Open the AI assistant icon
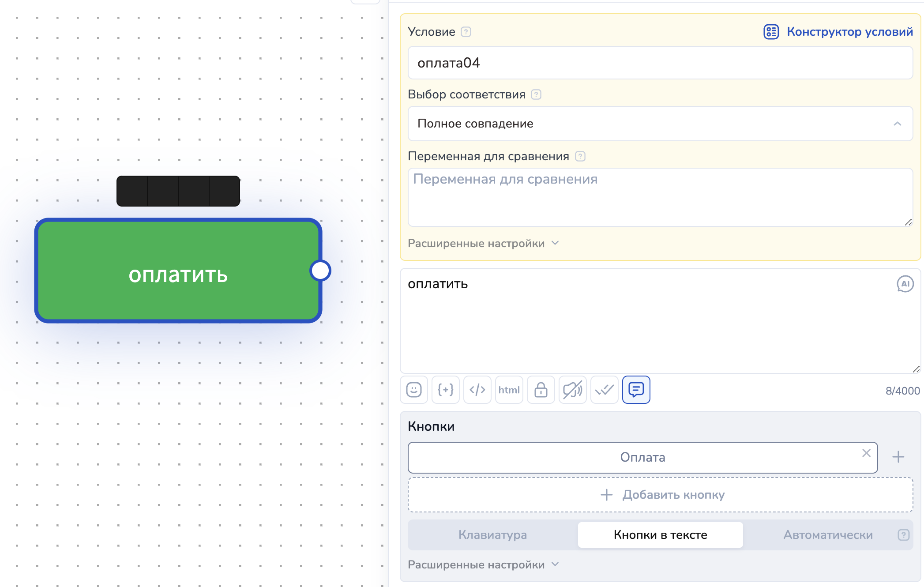Image resolution: width=924 pixels, height=587 pixels. 905,284
